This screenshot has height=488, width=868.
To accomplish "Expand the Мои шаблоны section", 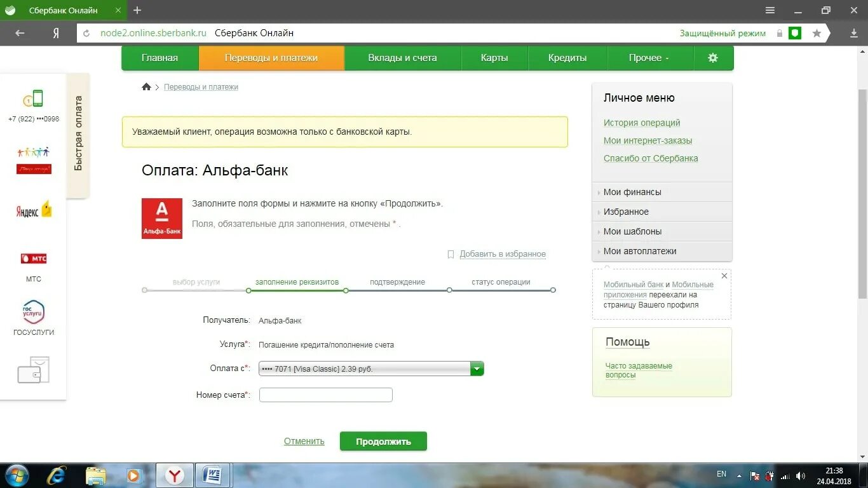I will pyautogui.click(x=662, y=231).
